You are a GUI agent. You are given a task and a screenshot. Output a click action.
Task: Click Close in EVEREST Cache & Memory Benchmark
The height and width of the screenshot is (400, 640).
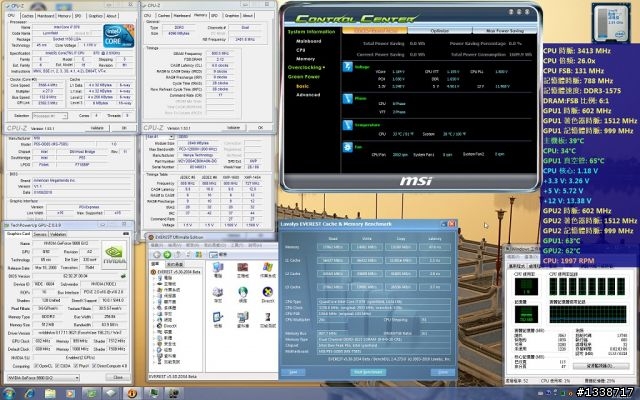[x=443, y=372]
